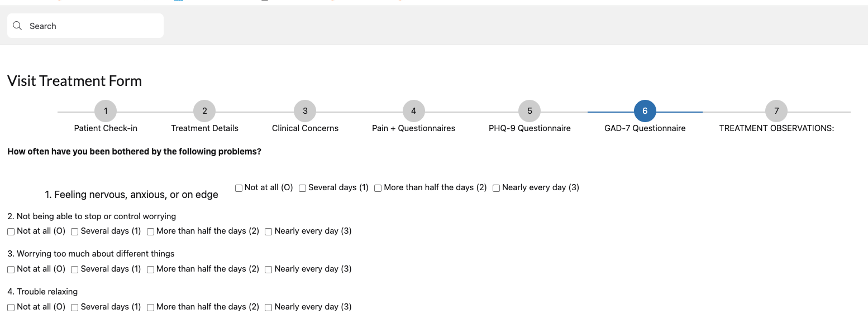The image size is (868, 319).
Task: Jump to step 2 numbered circle
Action: click(x=204, y=111)
